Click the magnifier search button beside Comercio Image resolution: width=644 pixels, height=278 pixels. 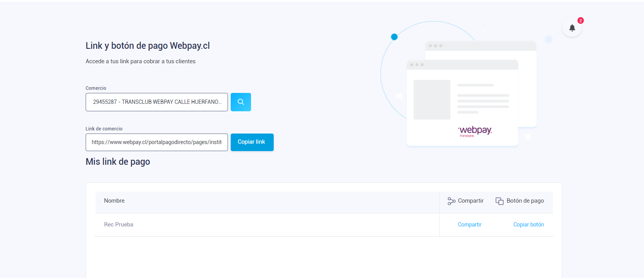(x=241, y=102)
